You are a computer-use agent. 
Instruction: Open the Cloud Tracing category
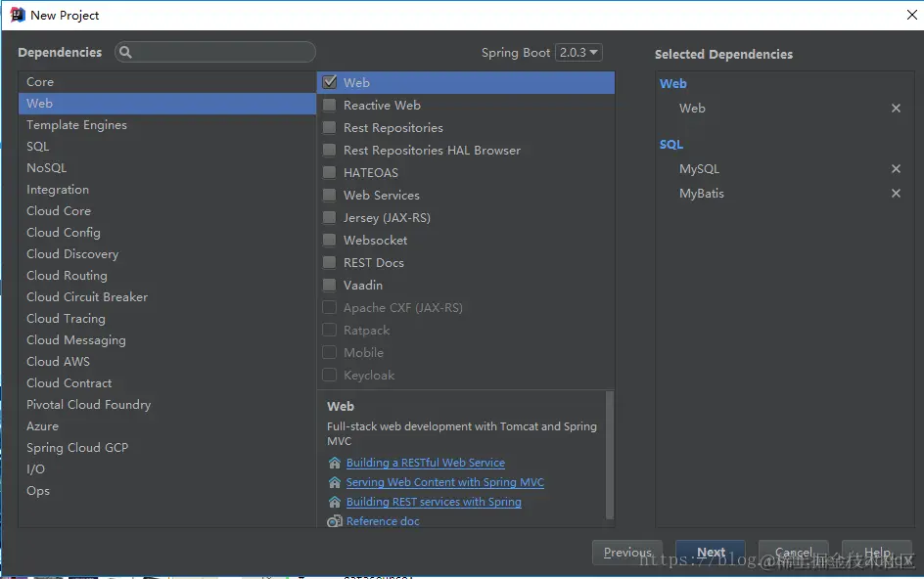click(x=167, y=318)
